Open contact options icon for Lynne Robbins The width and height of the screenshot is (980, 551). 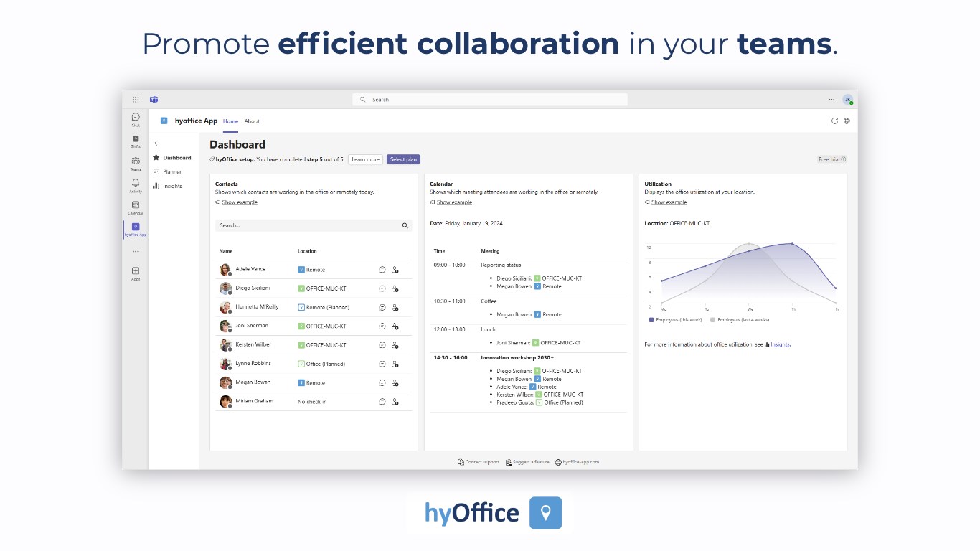tap(395, 364)
